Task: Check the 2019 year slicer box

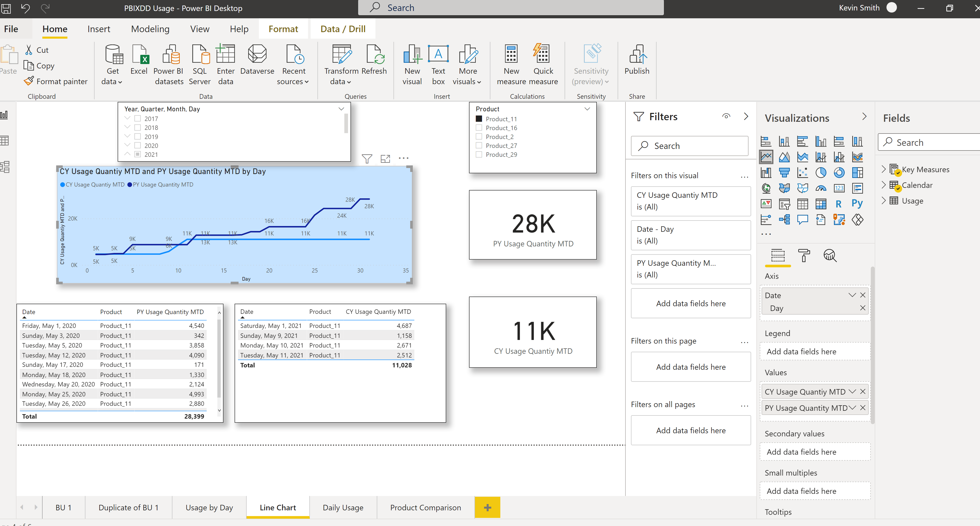Action: [x=138, y=137]
